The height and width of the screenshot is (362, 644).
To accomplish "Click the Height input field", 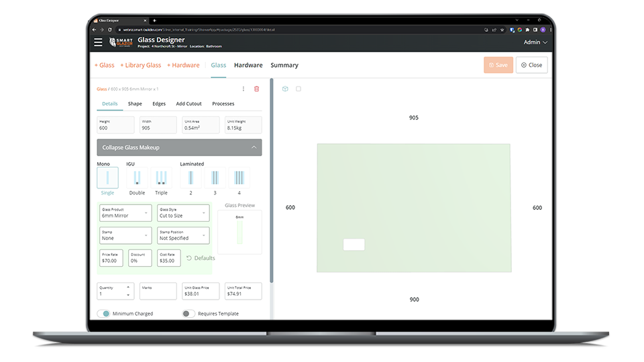I will point(118,125).
